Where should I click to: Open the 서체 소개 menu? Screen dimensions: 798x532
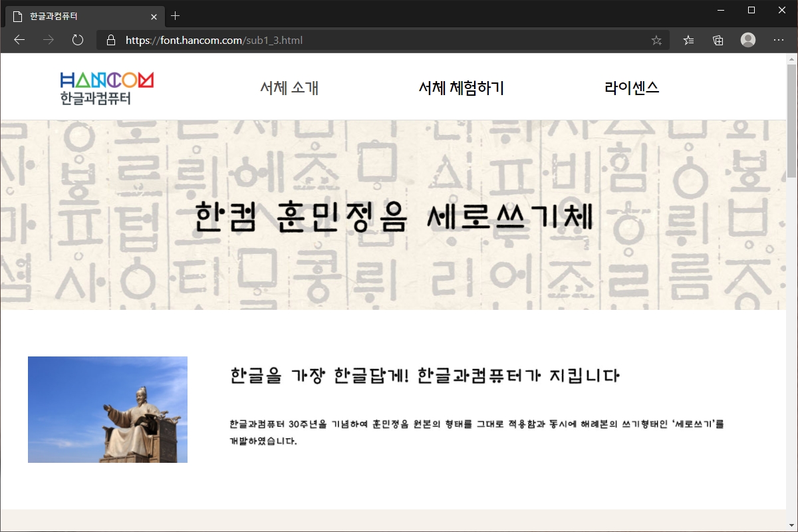click(x=289, y=88)
